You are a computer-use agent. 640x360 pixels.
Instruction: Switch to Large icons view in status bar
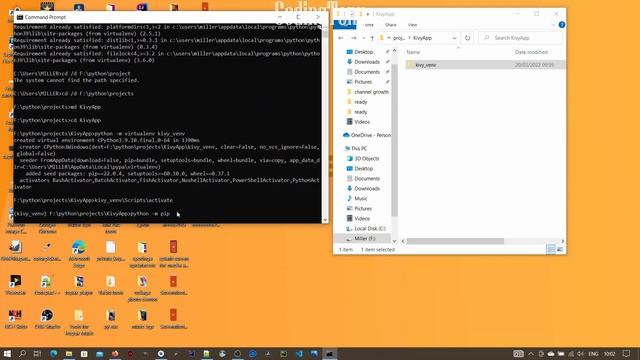pyautogui.click(x=560, y=249)
